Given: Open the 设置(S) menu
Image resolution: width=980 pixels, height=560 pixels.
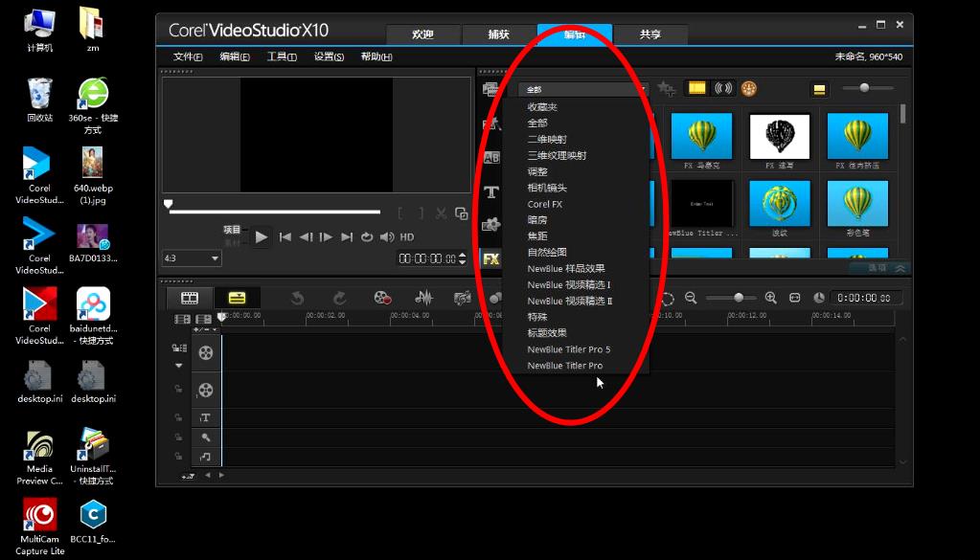Looking at the screenshot, I should point(329,56).
